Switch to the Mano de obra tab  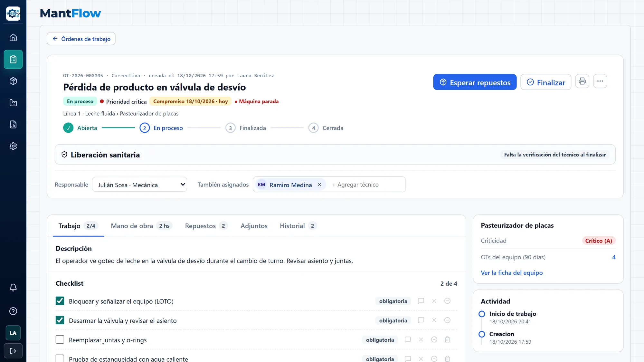point(141,226)
